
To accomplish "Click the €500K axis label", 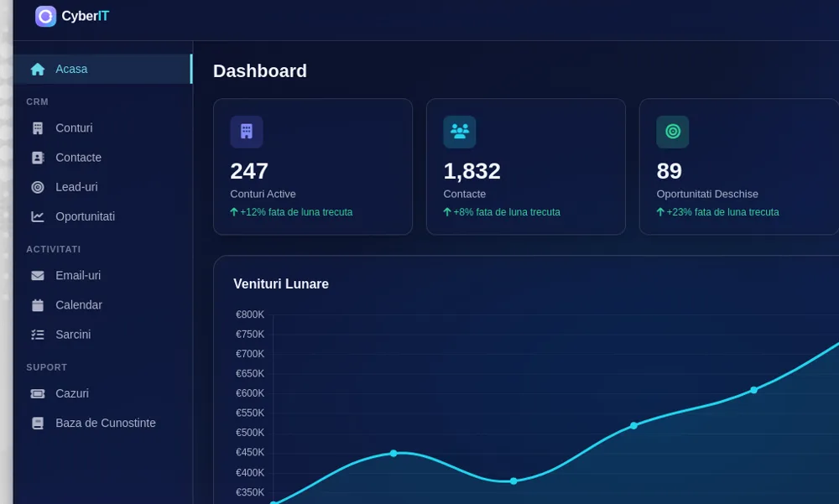I will [x=250, y=433].
